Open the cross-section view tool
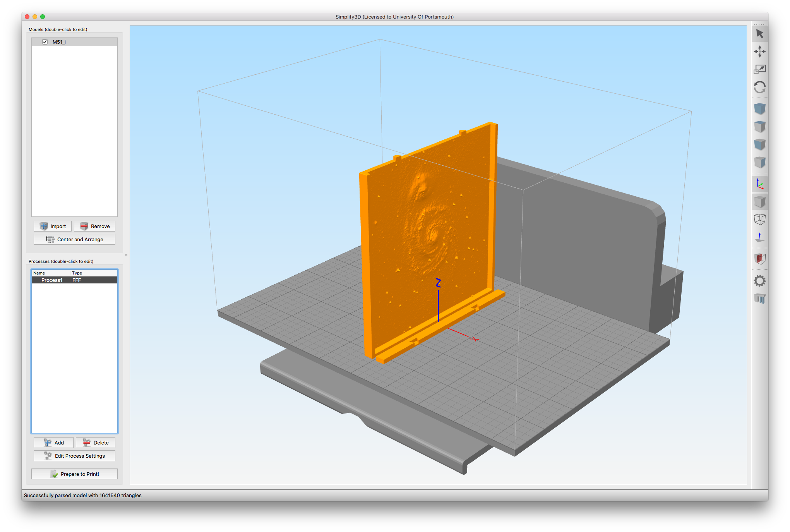The width and height of the screenshot is (790, 532). click(760, 259)
